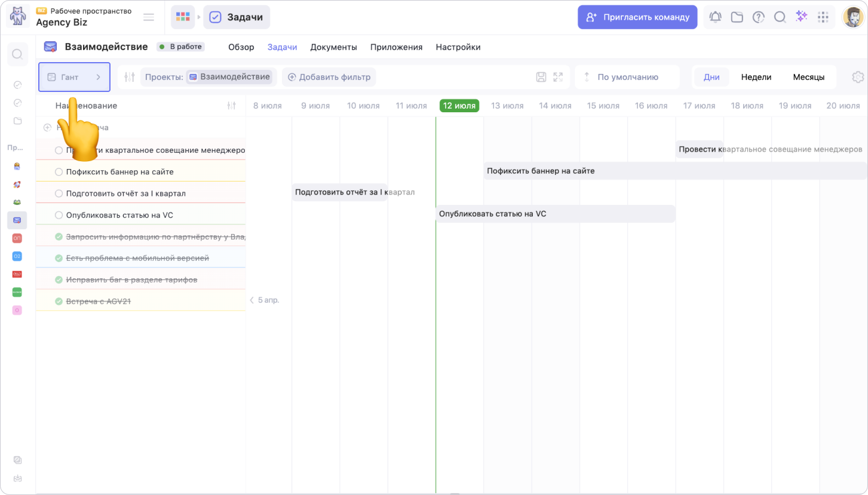
Task: Select the Недели scale tab
Action: [756, 77]
